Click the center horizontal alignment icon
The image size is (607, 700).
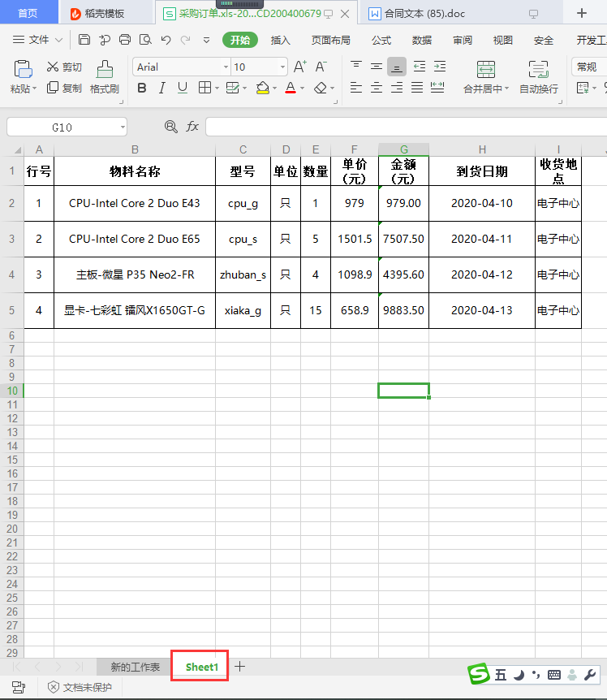[x=377, y=88]
